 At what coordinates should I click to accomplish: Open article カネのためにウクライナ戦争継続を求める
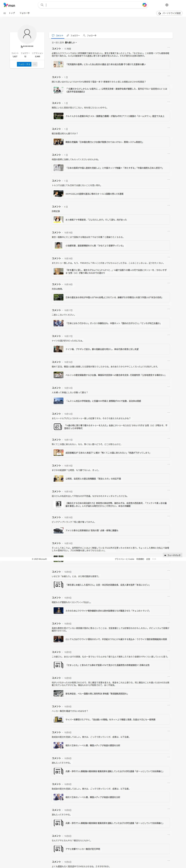[111, 610]
